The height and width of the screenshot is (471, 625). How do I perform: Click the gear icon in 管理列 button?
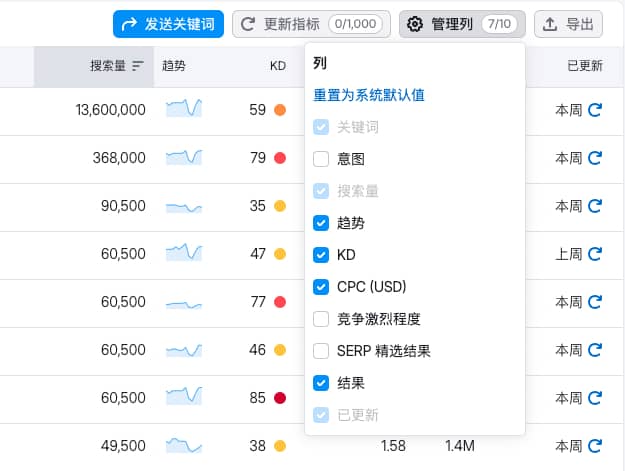point(415,24)
